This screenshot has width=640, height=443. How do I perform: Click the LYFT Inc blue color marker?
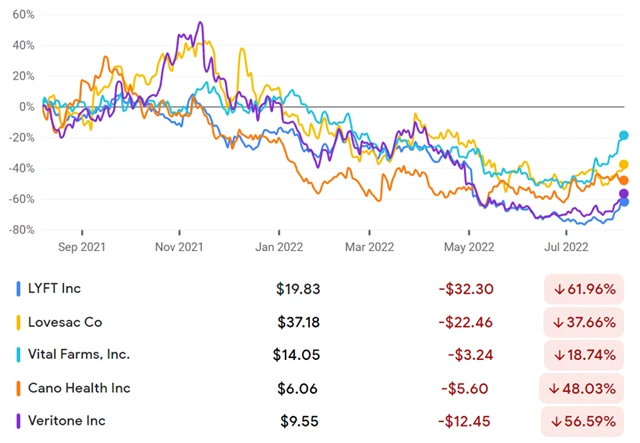point(19,289)
